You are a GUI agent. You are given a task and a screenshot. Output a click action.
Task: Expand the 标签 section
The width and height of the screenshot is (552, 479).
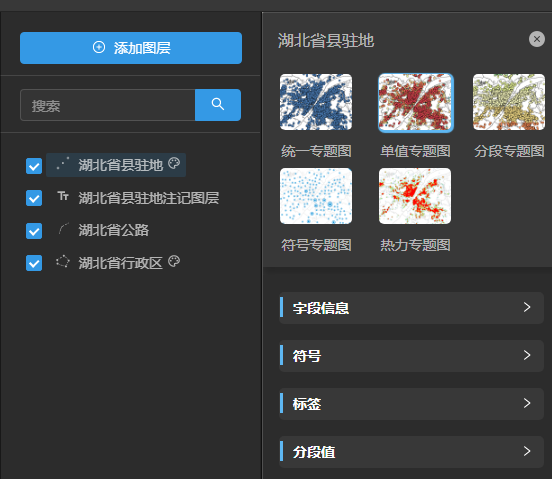click(x=411, y=404)
